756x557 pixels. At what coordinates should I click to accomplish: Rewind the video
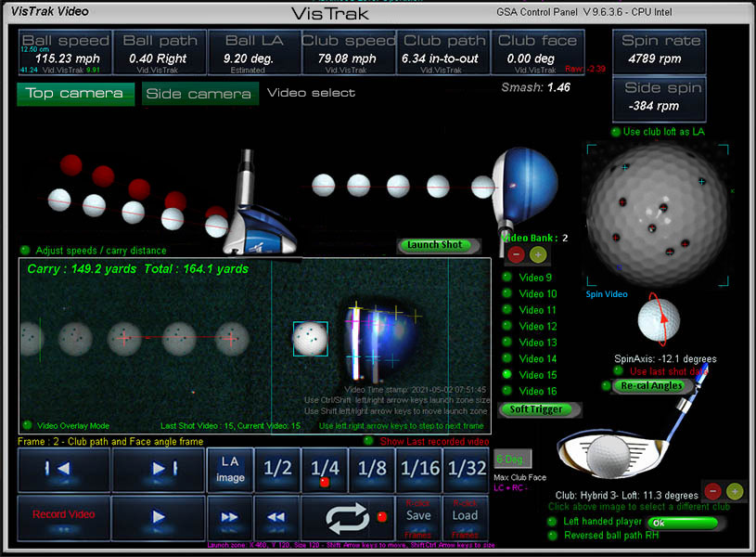point(276,518)
